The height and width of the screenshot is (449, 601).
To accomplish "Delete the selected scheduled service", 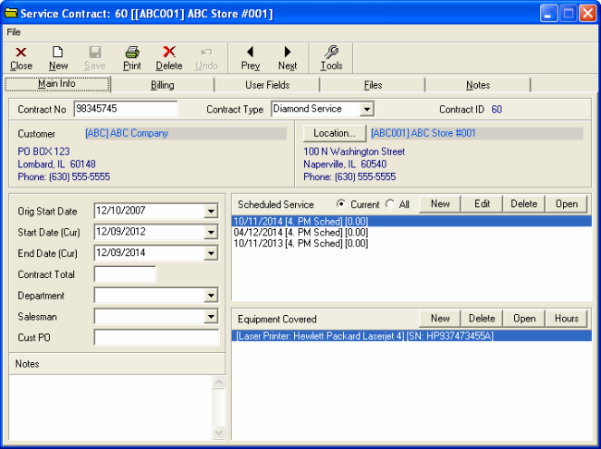I will (524, 204).
